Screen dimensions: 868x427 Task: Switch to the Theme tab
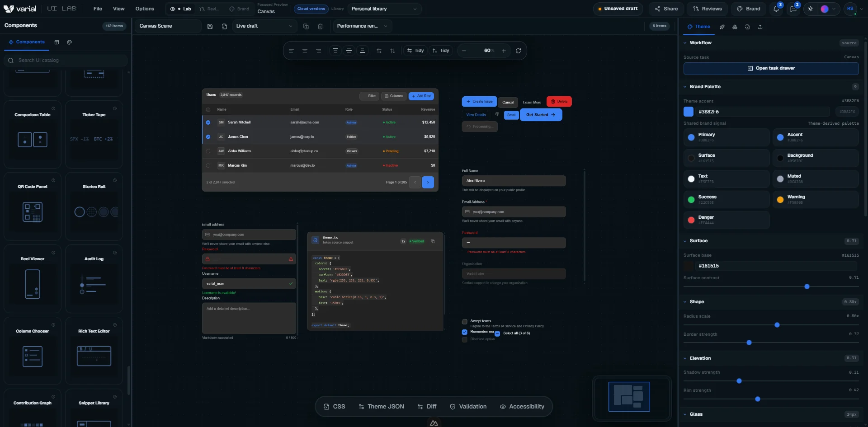pos(699,27)
